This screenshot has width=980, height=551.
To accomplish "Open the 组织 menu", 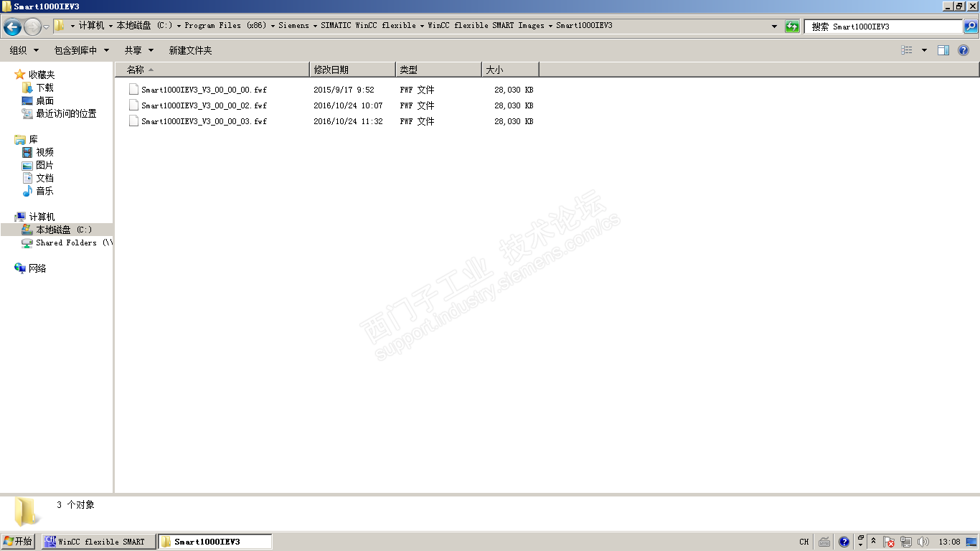I will point(24,50).
